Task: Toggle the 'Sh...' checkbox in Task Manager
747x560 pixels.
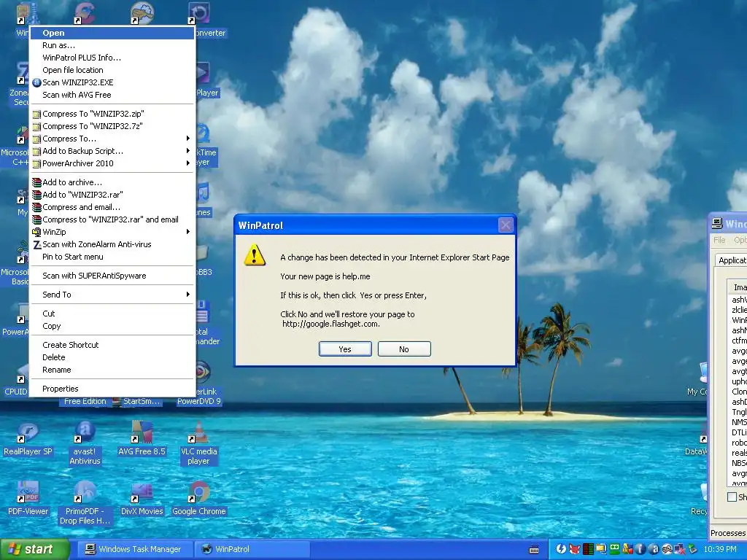Action: coord(732,497)
